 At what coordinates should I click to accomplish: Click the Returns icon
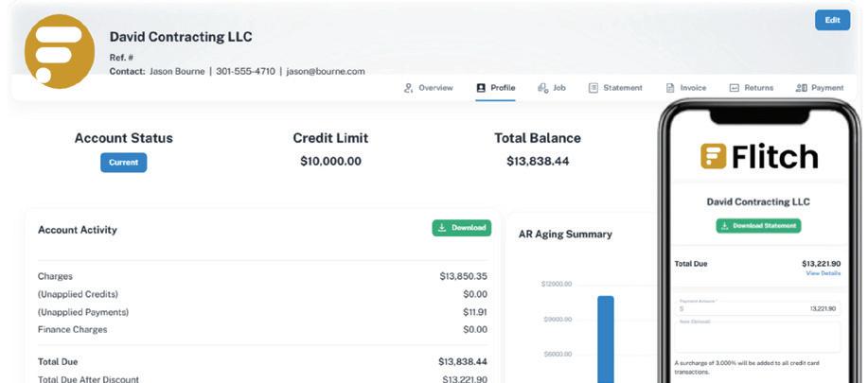click(734, 88)
